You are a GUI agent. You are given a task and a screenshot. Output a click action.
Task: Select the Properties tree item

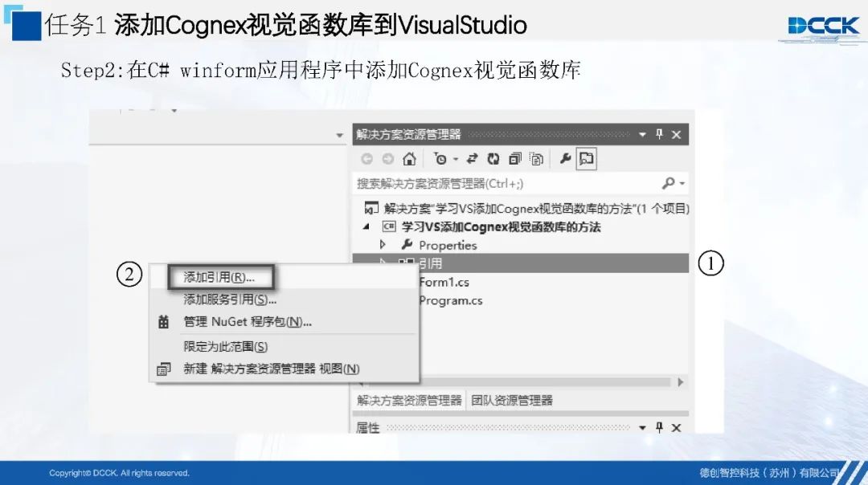[x=448, y=245]
